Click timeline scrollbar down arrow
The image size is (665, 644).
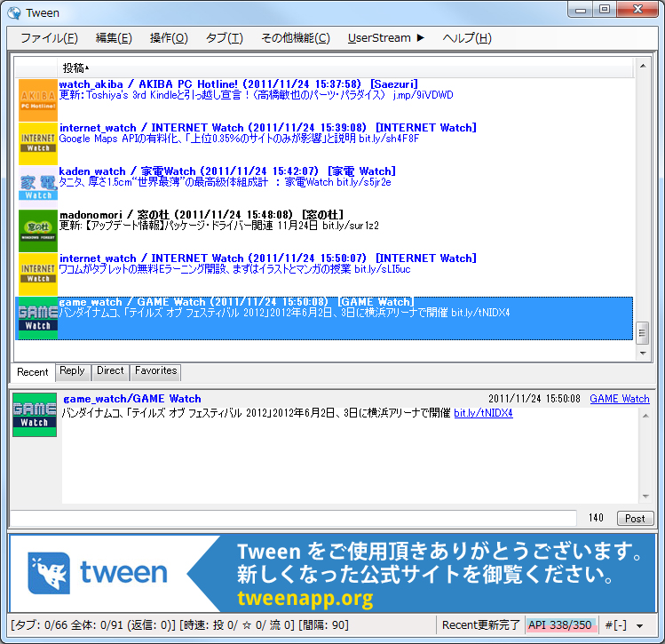point(643,353)
